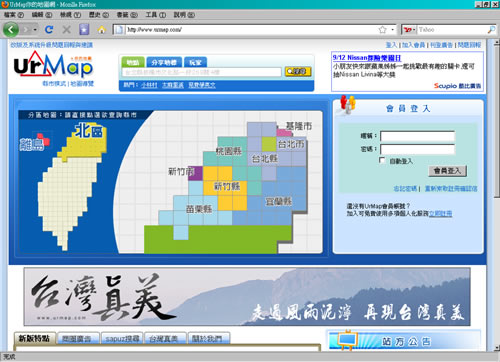Screen dimensions: 500x362
Task: Click 宜蘭縣 on the district map
Action: click(279, 201)
